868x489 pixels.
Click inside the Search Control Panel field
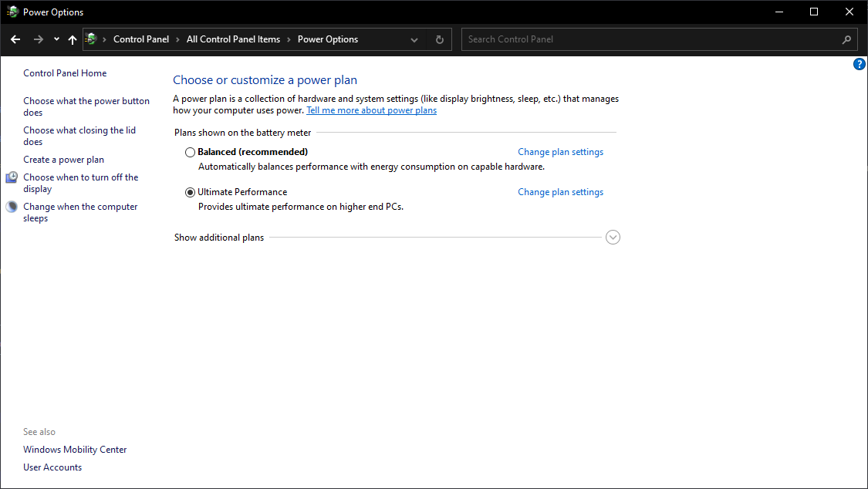pyautogui.click(x=648, y=39)
